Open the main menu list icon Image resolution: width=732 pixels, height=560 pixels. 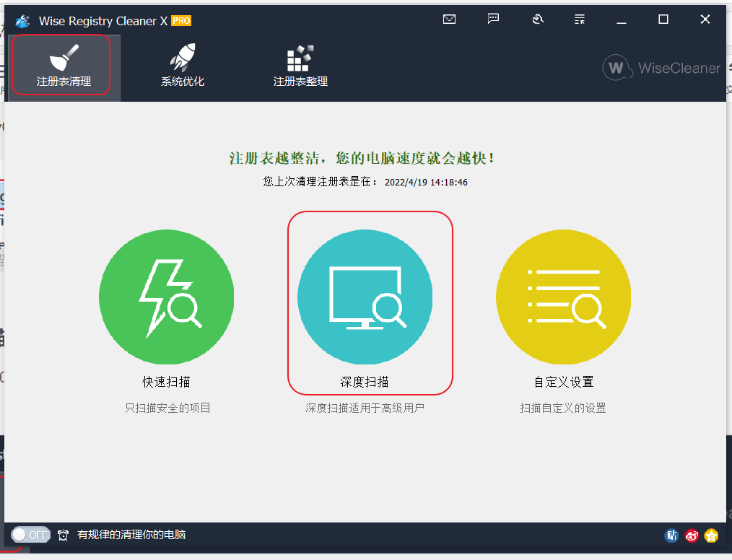[579, 19]
